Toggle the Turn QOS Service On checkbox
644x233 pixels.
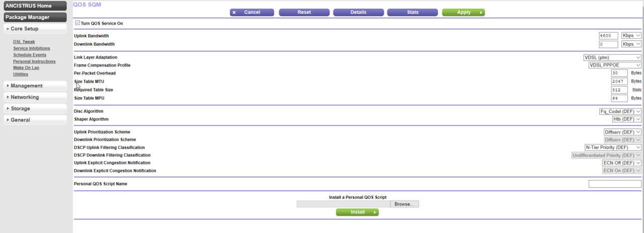click(77, 23)
